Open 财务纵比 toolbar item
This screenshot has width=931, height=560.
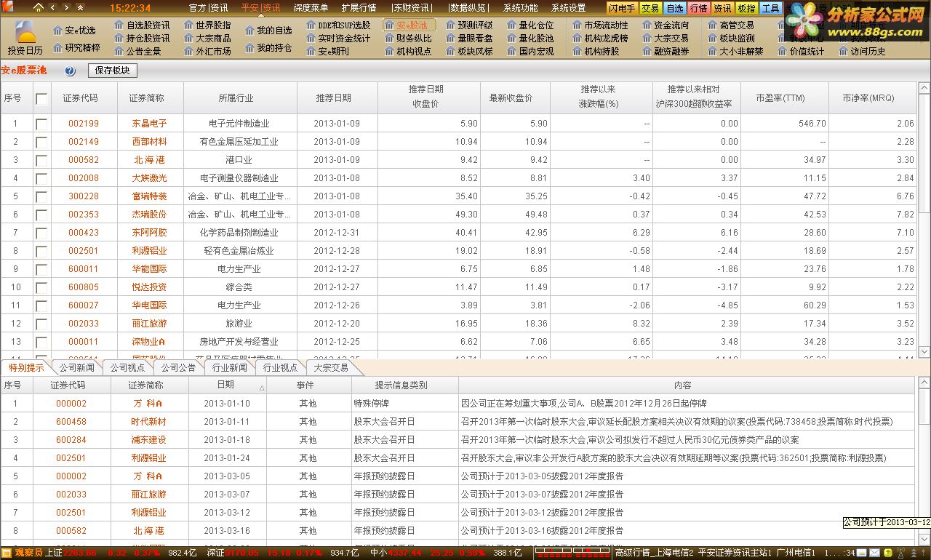click(x=408, y=39)
